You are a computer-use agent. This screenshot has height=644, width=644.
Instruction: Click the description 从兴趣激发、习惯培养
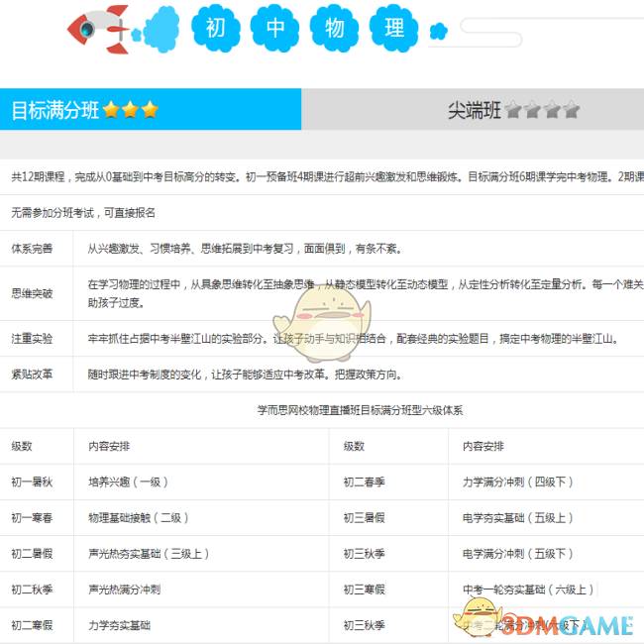tap(245, 249)
